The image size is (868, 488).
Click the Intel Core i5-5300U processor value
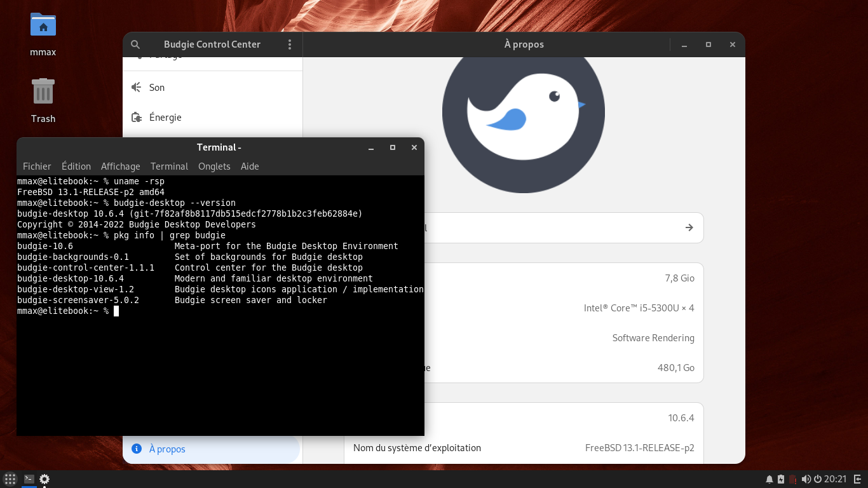639,308
